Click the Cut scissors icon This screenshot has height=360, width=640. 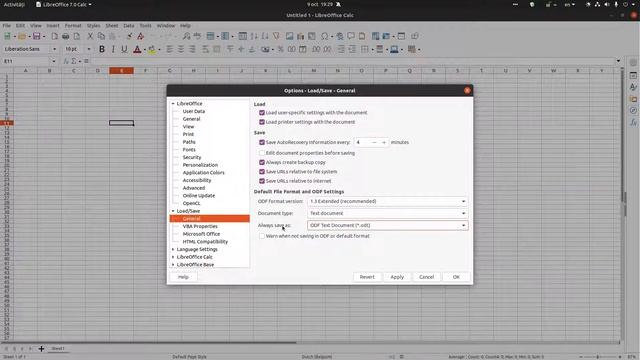click(90, 36)
